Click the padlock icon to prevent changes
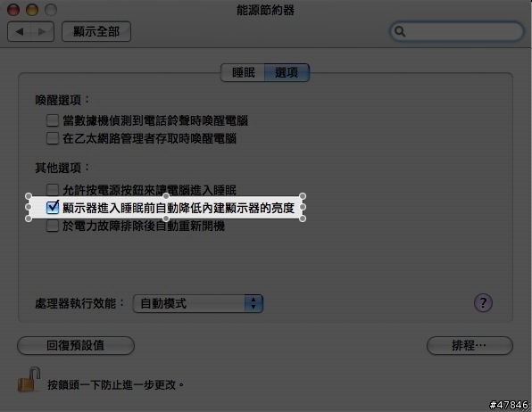The width and height of the screenshot is (532, 412). [x=29, y=380]
